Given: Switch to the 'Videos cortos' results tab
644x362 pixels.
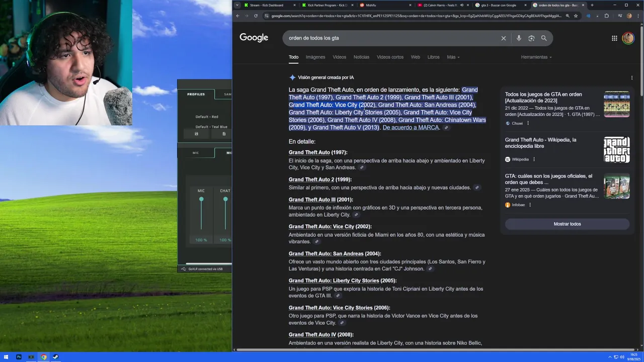Looking at the screenshot, I should (x=390, y=57).
